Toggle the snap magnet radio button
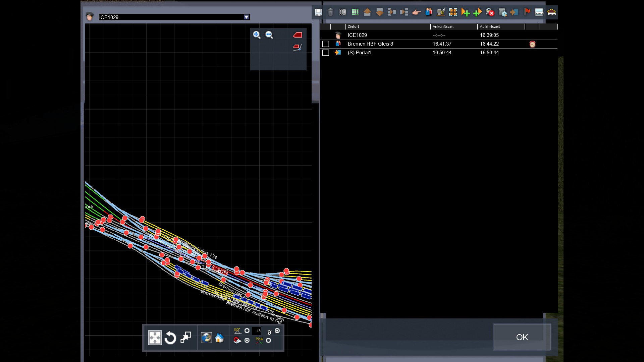 pos(247,340)
